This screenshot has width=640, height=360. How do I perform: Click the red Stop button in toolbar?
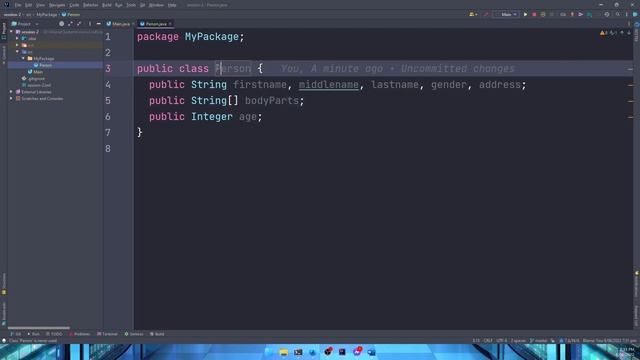coord(534,14)
